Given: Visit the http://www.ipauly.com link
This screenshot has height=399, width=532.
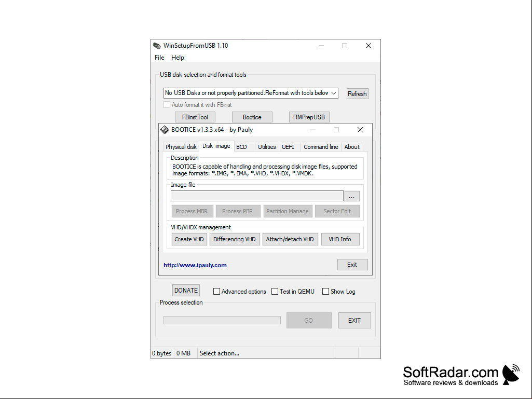Looking at the screenshot, I should (x=195, y=265).
